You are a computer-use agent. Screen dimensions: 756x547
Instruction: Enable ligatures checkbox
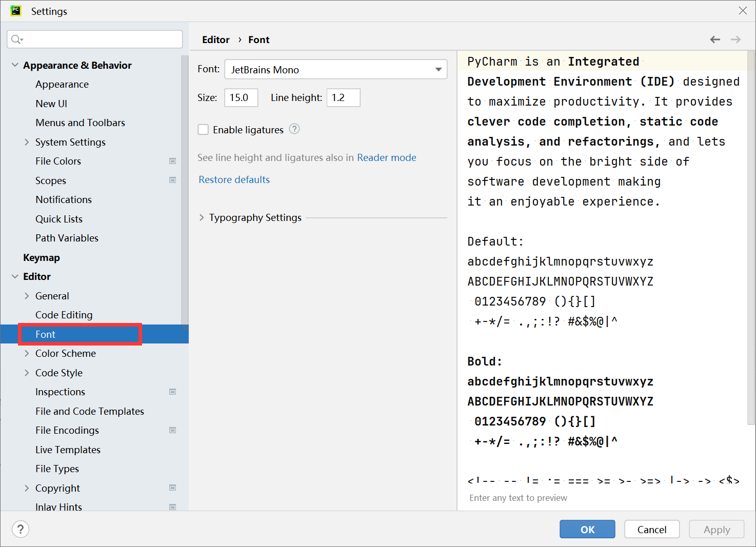coord(203,130)
